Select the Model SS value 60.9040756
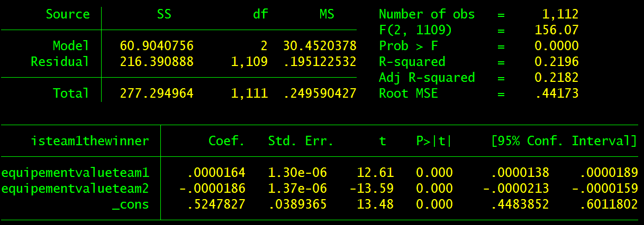 pos(157,46)
